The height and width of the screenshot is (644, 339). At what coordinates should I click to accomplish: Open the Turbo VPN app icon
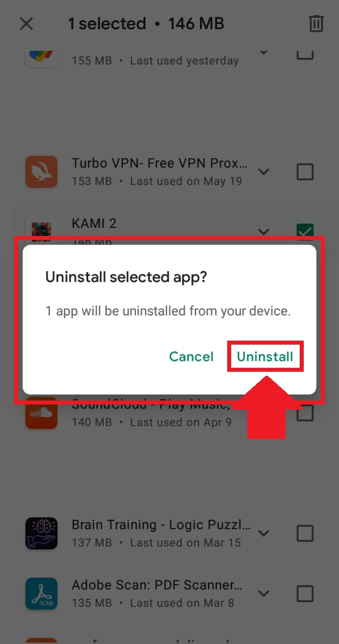click(41, 172)
